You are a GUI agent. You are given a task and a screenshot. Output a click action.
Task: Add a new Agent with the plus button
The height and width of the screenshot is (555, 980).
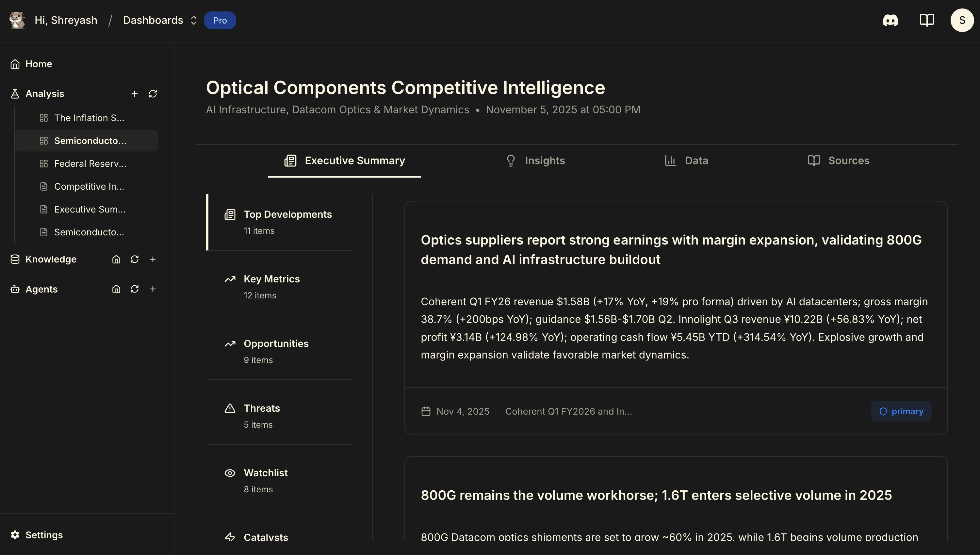coord(153,289)
